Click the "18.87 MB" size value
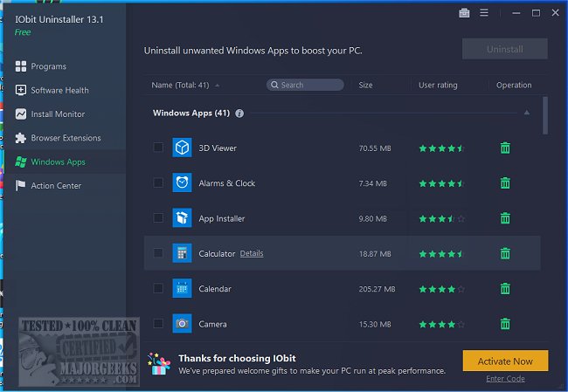Screen dimensions: 568x392 click(375, 254)
